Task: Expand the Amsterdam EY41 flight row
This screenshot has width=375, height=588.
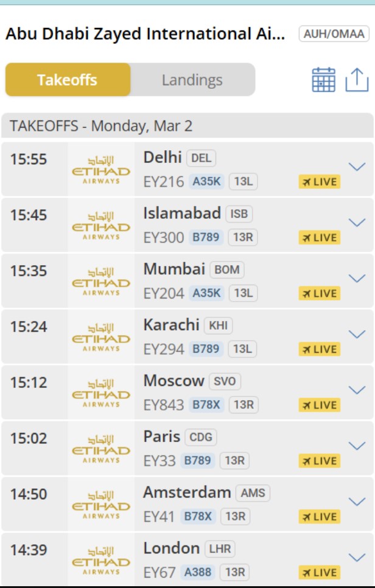Action: coord(356,502)
